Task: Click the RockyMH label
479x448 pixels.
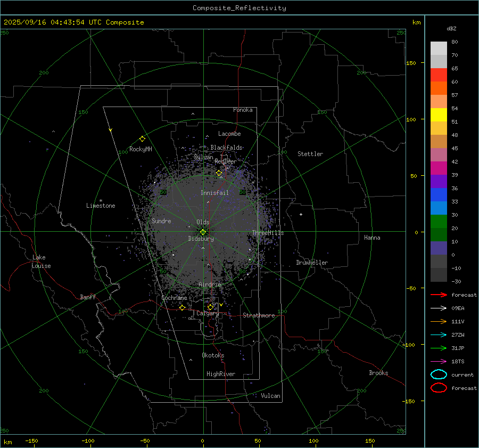Action: pos(141,149)
